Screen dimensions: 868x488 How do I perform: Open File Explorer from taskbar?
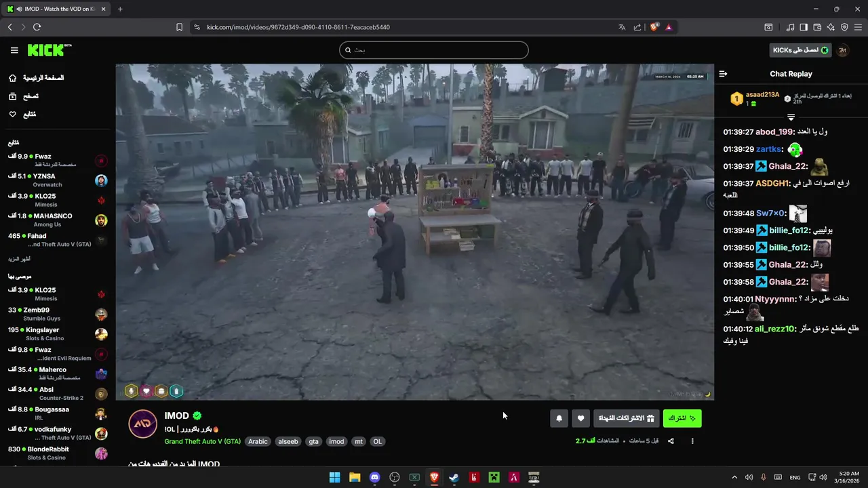point(355,477)
